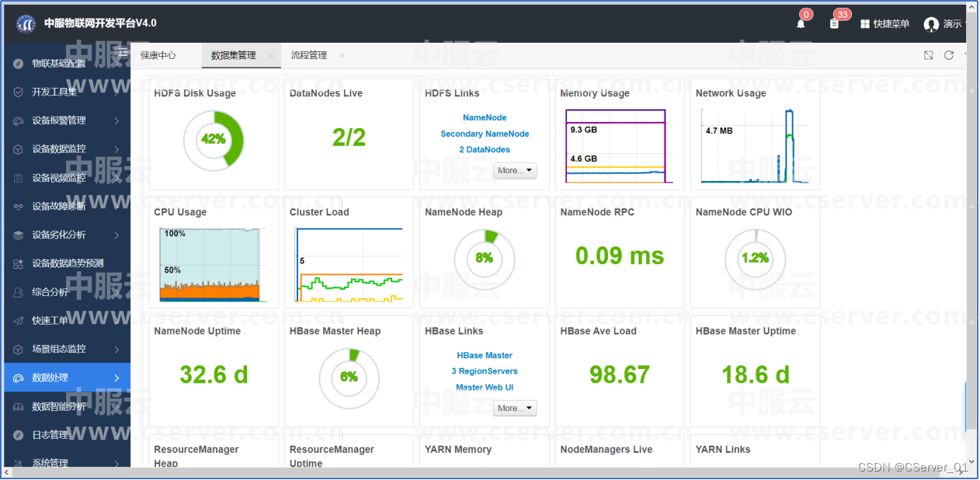Click the 演示 user avatar

tap(931, 24)
